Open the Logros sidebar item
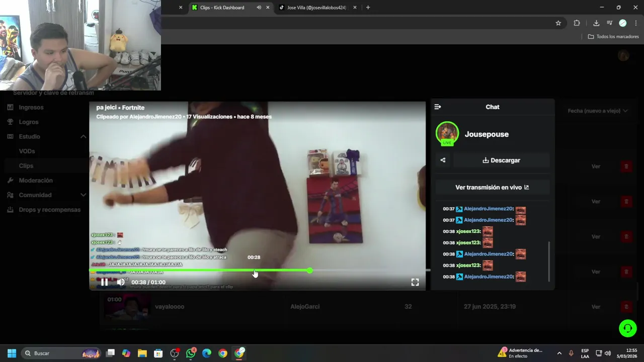This screenshot has height=362, width=644. (29, 122)
